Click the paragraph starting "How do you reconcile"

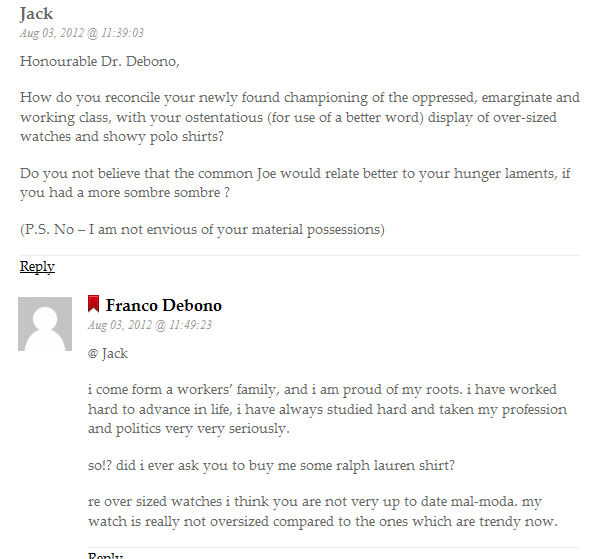(x=299, y=116)
